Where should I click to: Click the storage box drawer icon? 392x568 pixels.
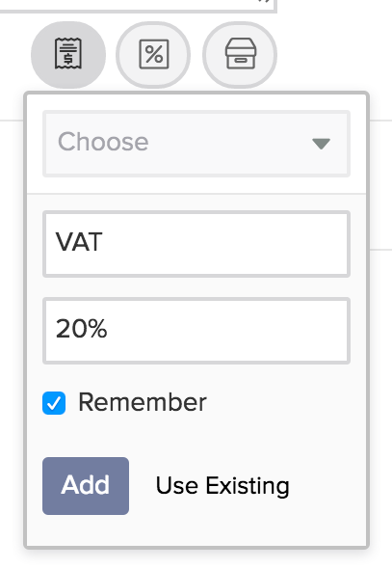pyautogui.click(x=241, y=54)
